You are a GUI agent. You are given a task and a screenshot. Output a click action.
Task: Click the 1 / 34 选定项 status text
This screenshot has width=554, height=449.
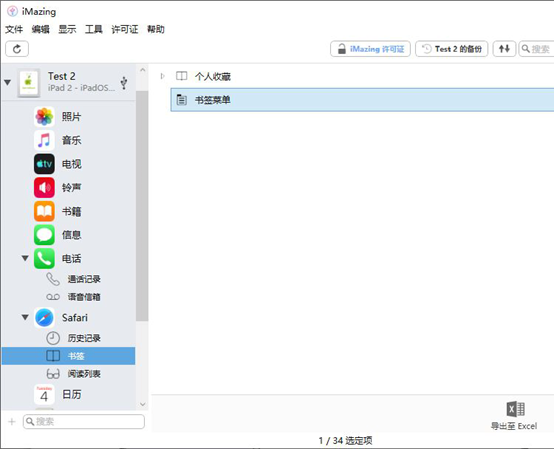[345, 441]
